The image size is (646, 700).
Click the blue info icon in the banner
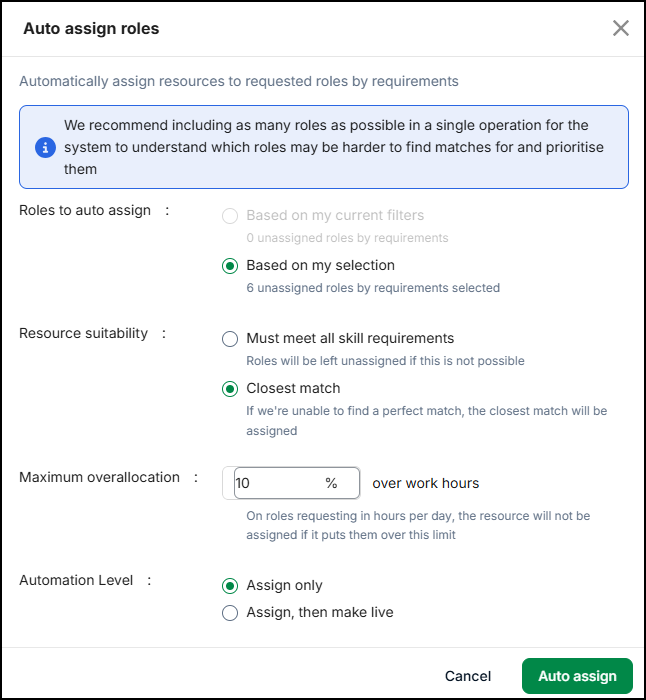pyautogui.click(x=45, y=147)
